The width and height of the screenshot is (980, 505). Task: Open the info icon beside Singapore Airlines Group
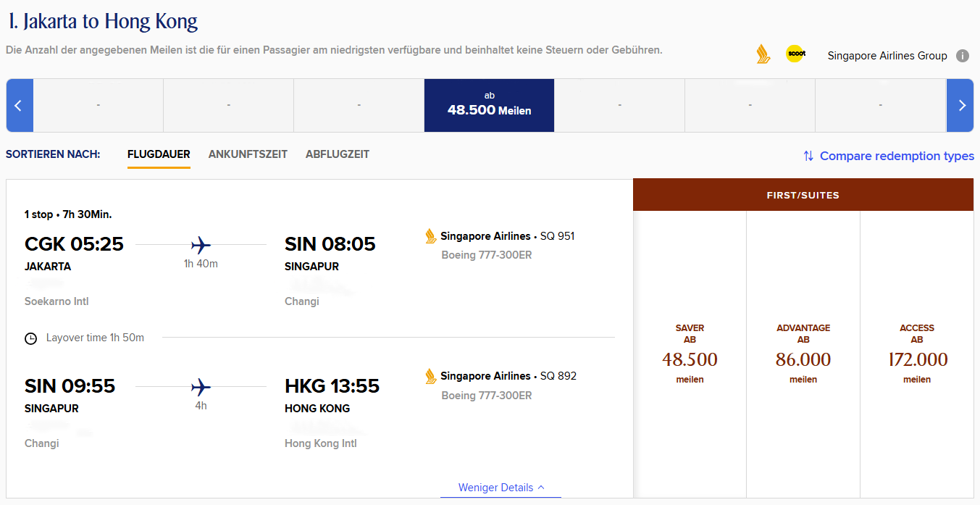(x=963, y=56)
